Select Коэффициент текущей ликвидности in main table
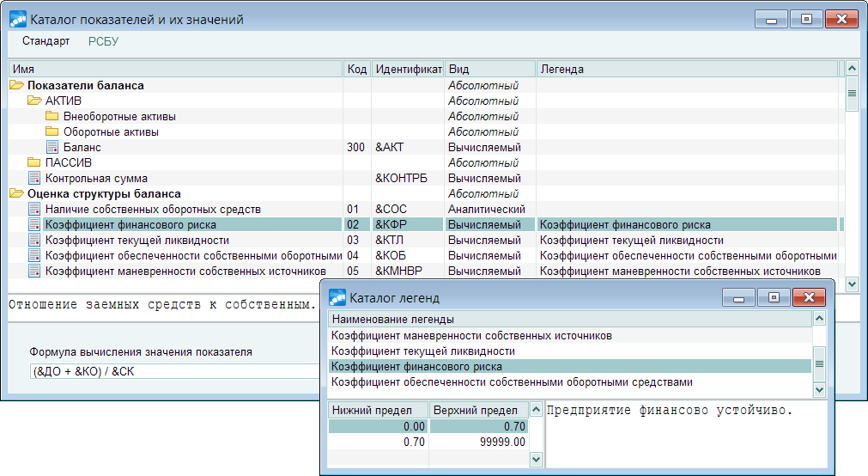The width and height of the screenshot is (868, 476). [x=137, y=241]
